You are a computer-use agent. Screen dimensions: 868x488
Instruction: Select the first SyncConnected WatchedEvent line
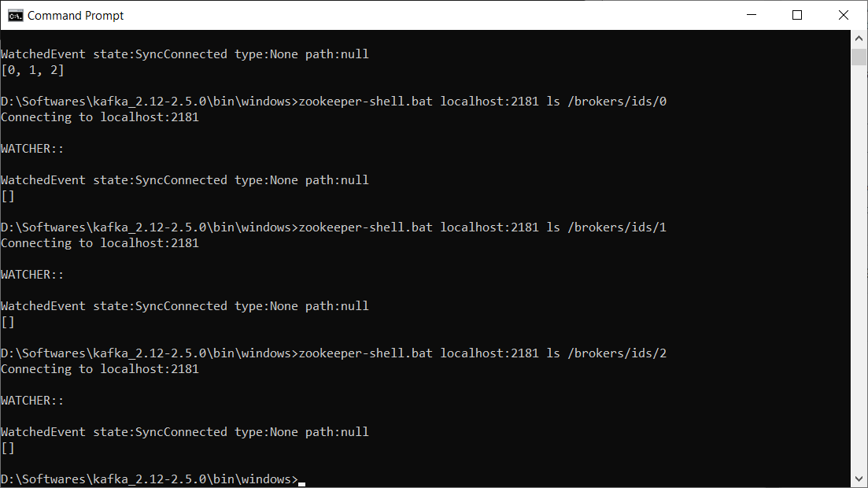(184, 54)
